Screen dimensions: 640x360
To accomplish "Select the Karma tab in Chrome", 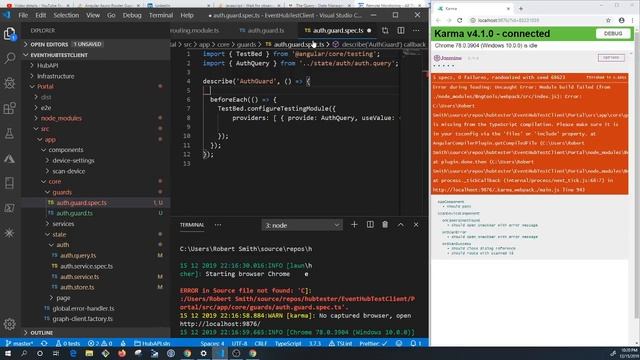I will pyautogui.click(x=473, y=8).
